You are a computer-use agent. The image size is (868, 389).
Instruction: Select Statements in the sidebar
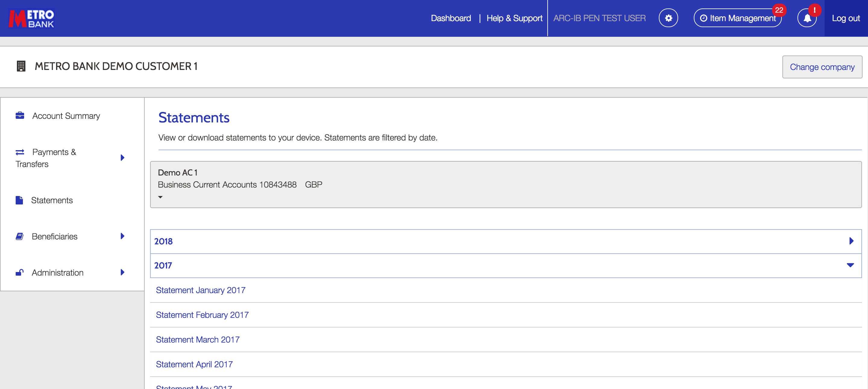pyautogui.click(x=52, y=200)
